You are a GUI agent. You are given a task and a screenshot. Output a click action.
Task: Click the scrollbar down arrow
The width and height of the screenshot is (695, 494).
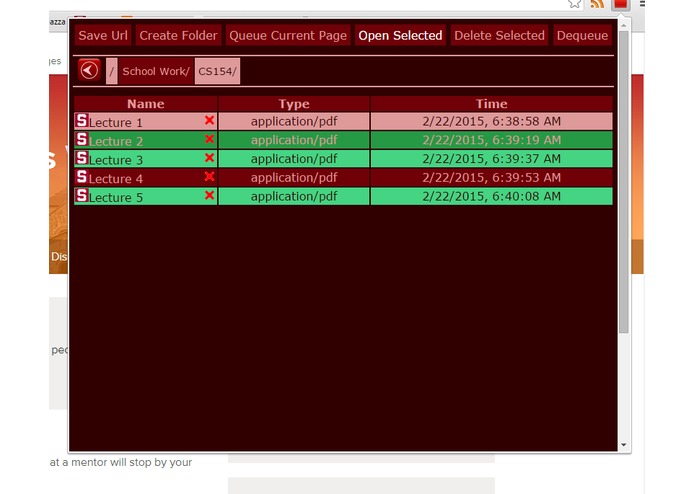(624, 444)
